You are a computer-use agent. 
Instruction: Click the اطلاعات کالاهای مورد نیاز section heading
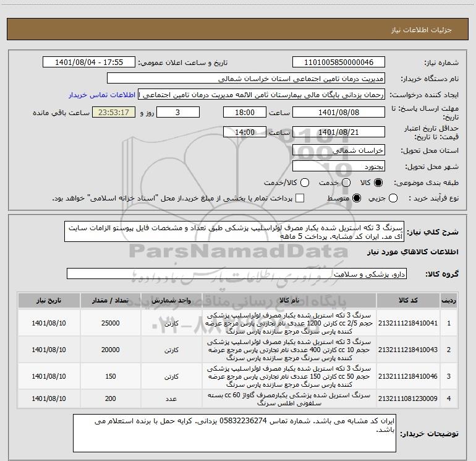[x=412, y=252]
